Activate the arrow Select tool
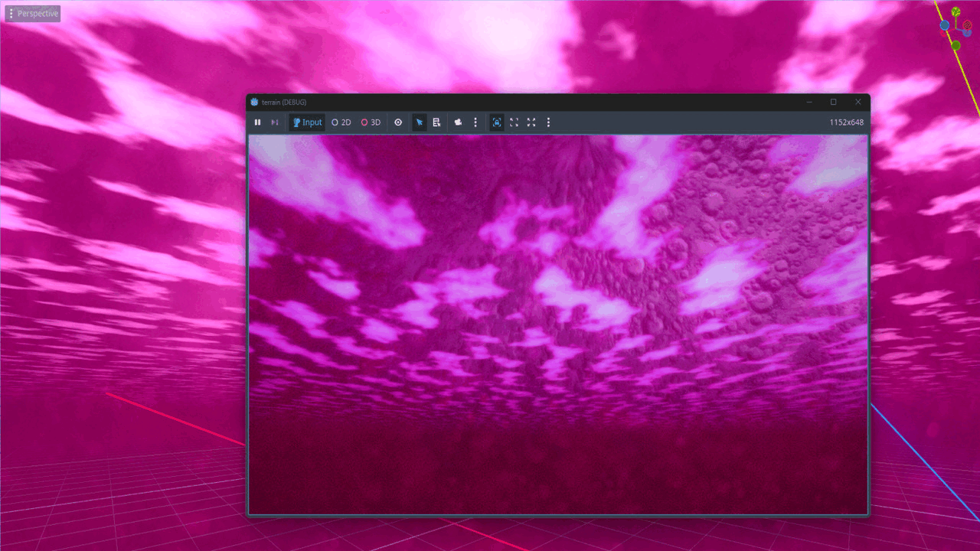 (420, 122)
